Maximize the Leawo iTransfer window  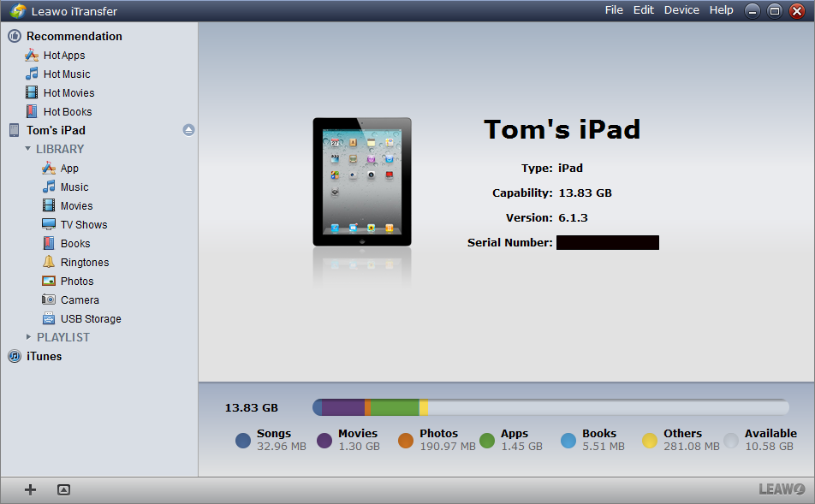775,11
